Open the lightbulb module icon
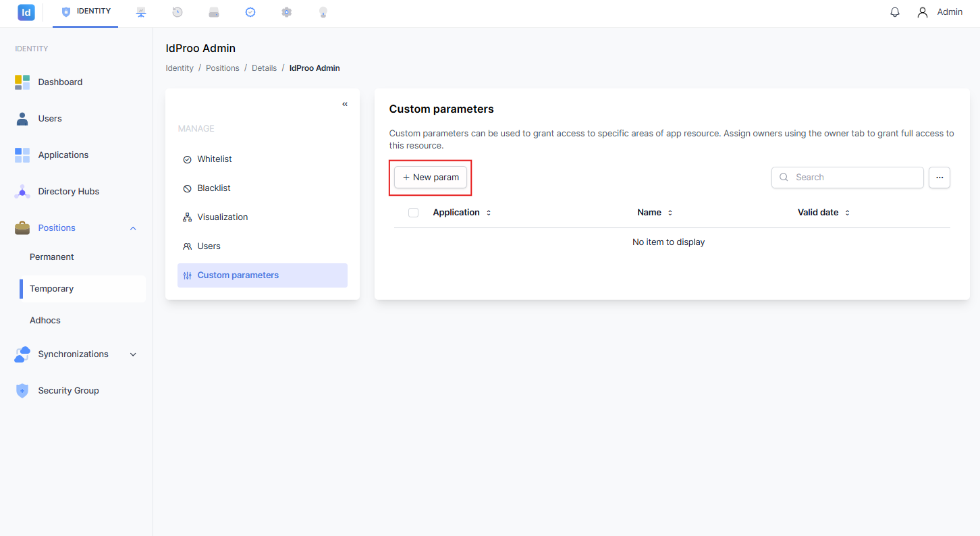 pos(323,12)
